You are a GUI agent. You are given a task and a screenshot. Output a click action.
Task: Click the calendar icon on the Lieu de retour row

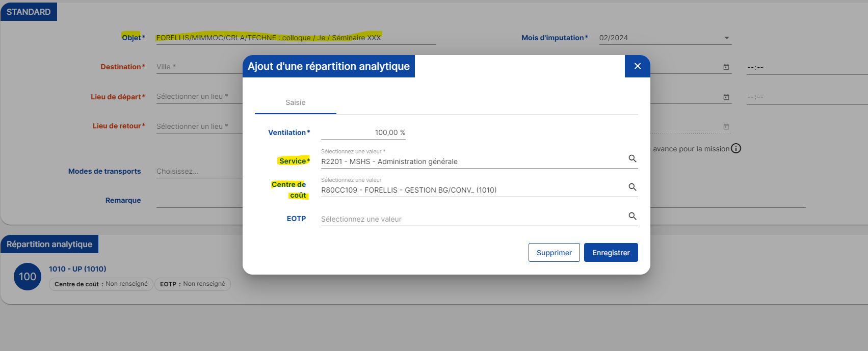[726, 126]
